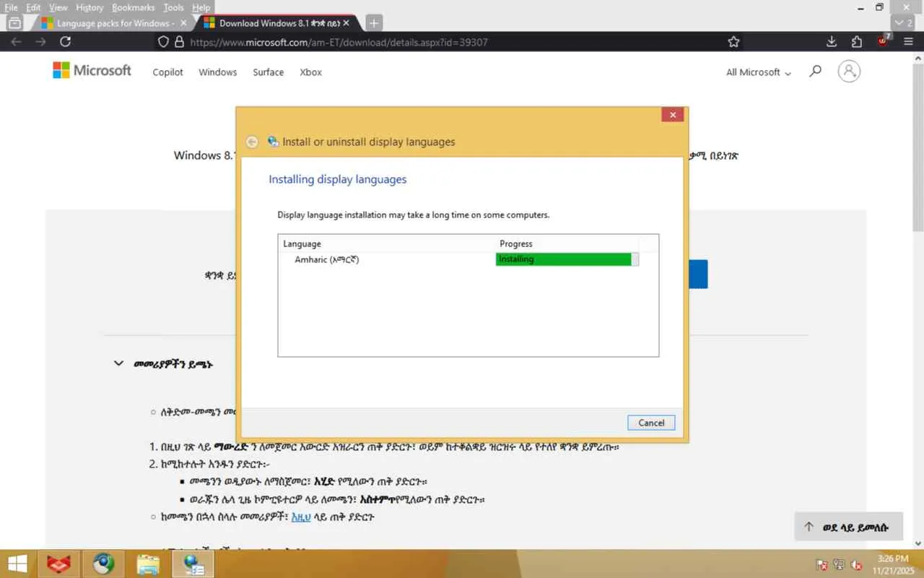924x578 pixels.
Task: Open the Edit menu
Action: point(33,7)
